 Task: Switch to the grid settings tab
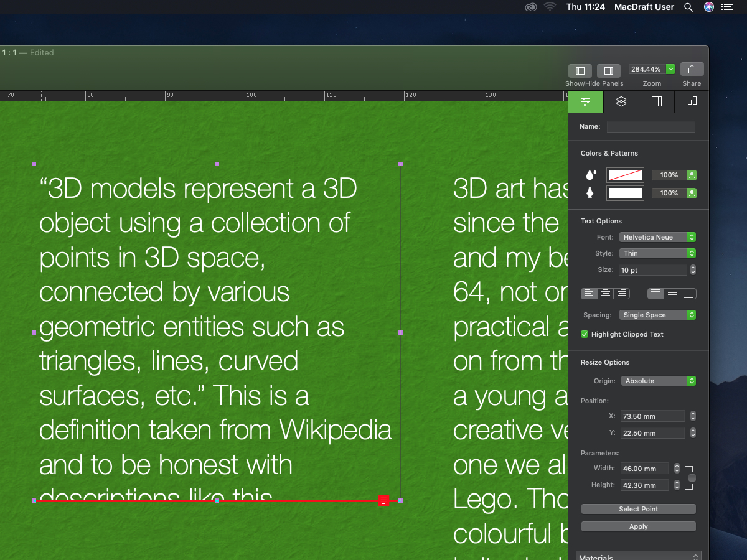tap(656, 102)
